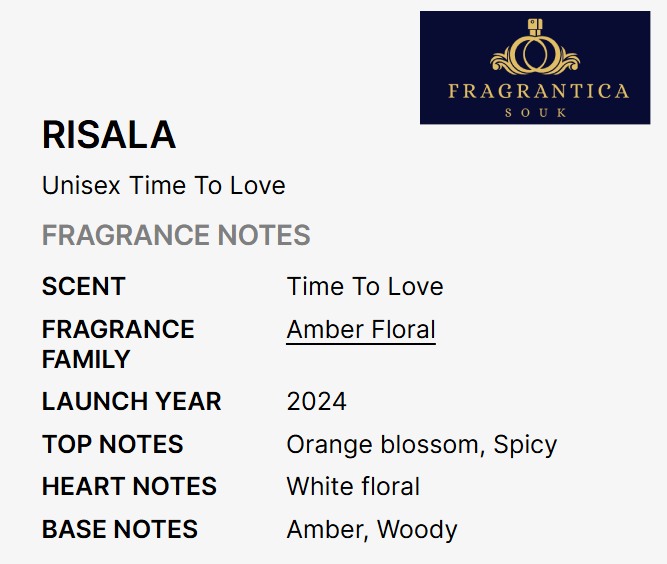Click the RISALA brand heading
The image size is (667, 564).
(x=109, y=135)
